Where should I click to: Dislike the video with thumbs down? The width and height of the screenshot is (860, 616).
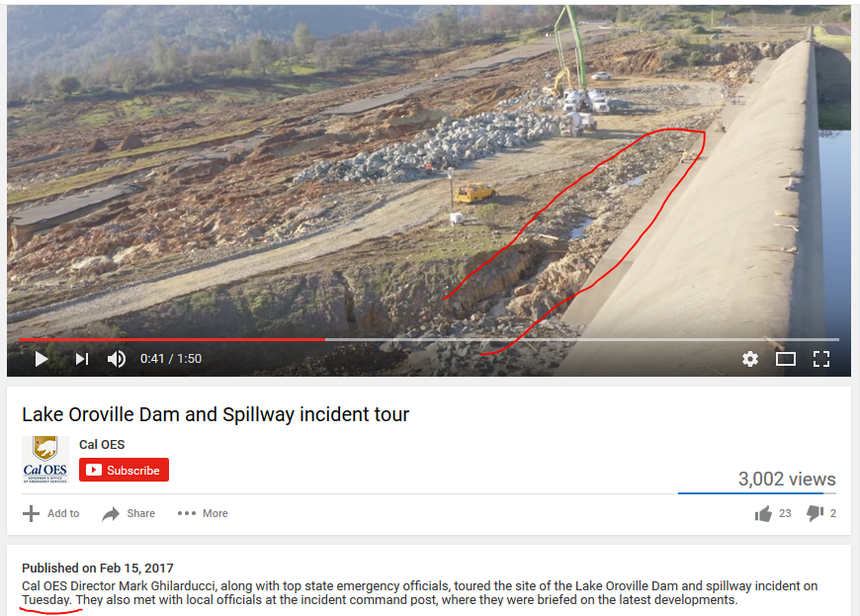[816, 513]
